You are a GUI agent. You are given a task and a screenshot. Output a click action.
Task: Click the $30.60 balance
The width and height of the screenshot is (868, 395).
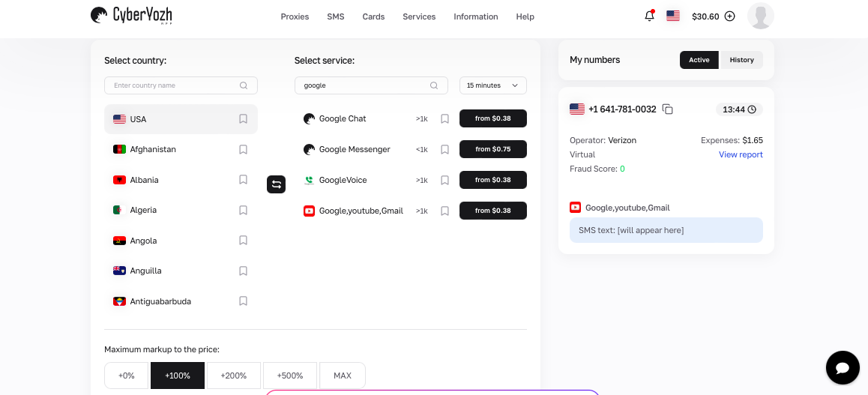(705, 16)
